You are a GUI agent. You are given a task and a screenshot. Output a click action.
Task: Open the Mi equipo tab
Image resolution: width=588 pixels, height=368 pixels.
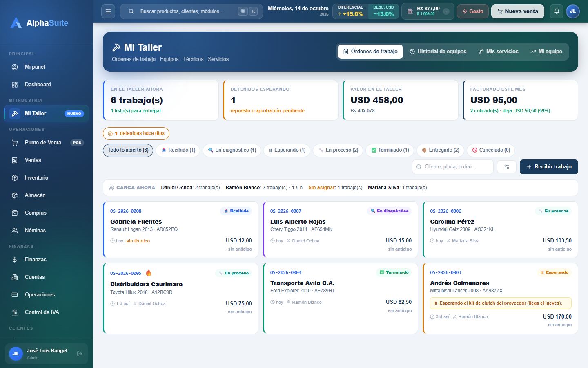point(546,52)
